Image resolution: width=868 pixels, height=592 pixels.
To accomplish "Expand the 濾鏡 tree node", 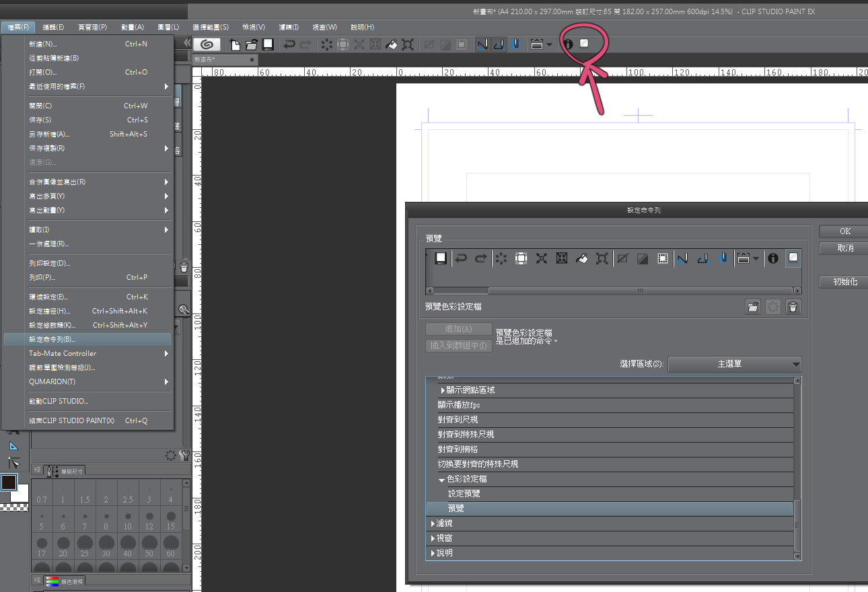I will pyautogui.click(x=433, y=523).
